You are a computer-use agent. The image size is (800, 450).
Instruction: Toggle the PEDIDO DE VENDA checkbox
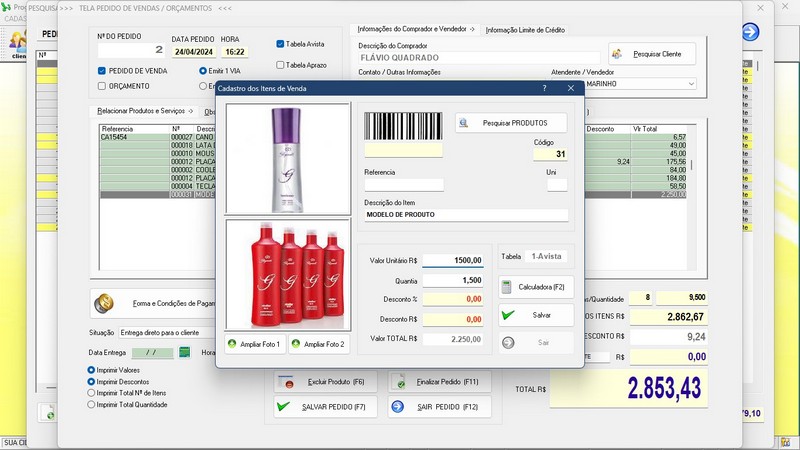[x=102, y=71]
